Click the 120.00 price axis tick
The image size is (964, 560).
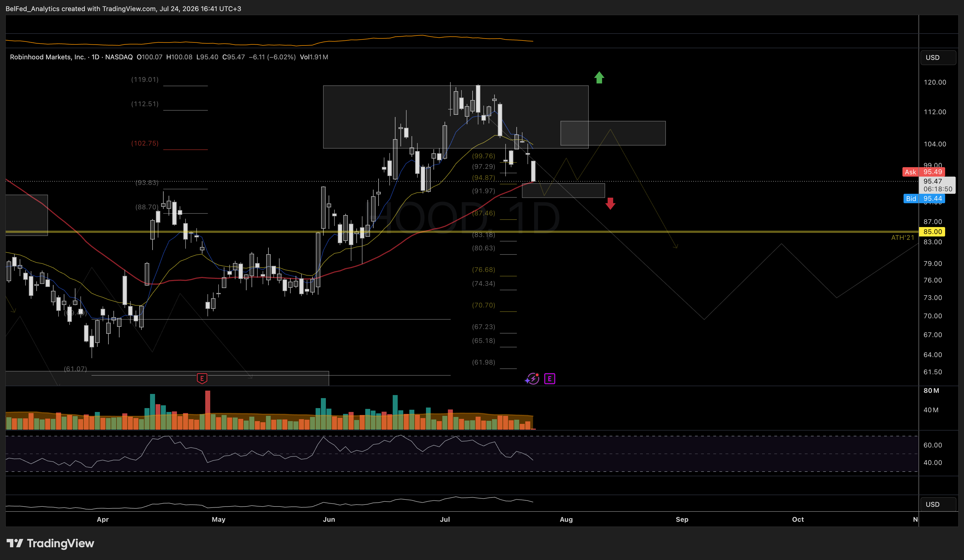(935, 82)
